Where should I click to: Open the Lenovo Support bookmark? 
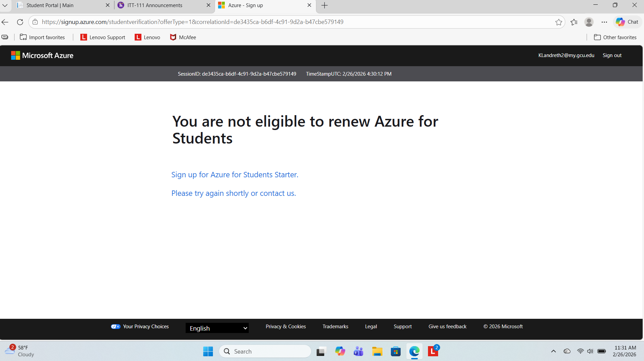pos(103,37)
